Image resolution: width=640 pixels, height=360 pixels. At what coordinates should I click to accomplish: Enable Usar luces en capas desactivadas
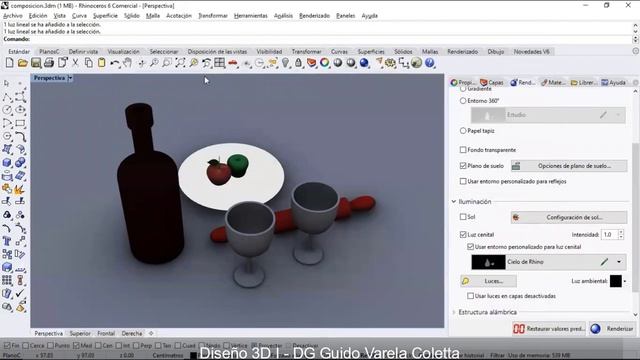(471, 296)
